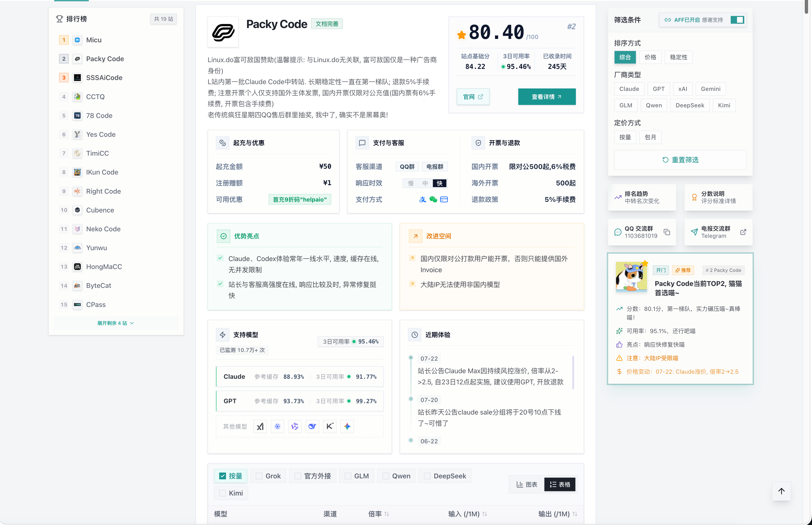Switch to the 图表 view tab
812x525 pixels.
coord(527,484)
